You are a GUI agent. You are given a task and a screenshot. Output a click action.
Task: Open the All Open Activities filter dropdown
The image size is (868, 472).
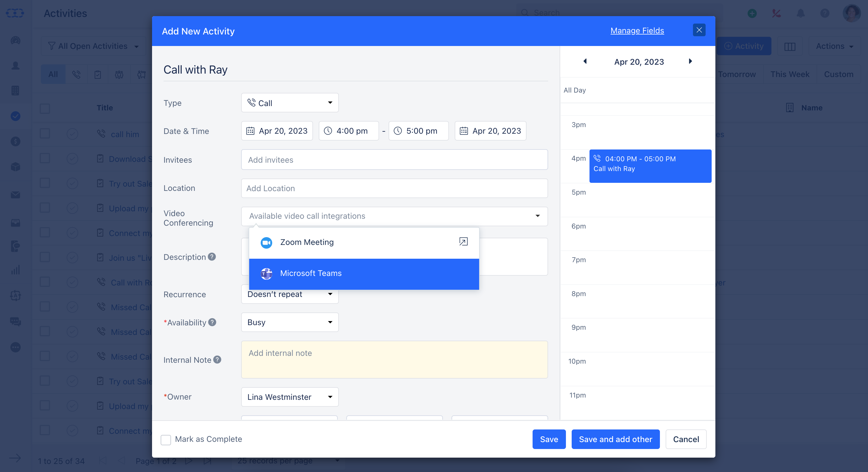click(x=93, y=46)
